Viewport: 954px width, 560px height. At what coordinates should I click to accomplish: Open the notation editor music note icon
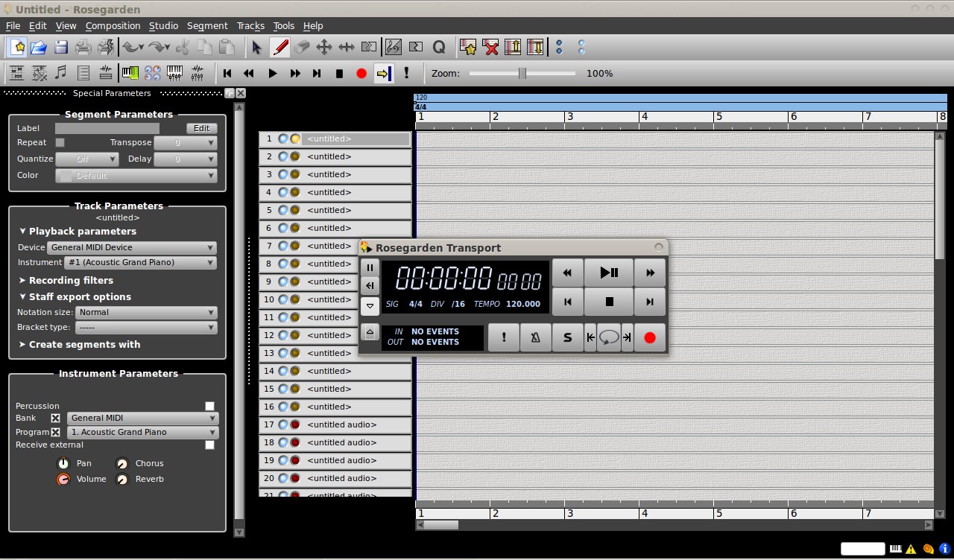coord(61,73)
